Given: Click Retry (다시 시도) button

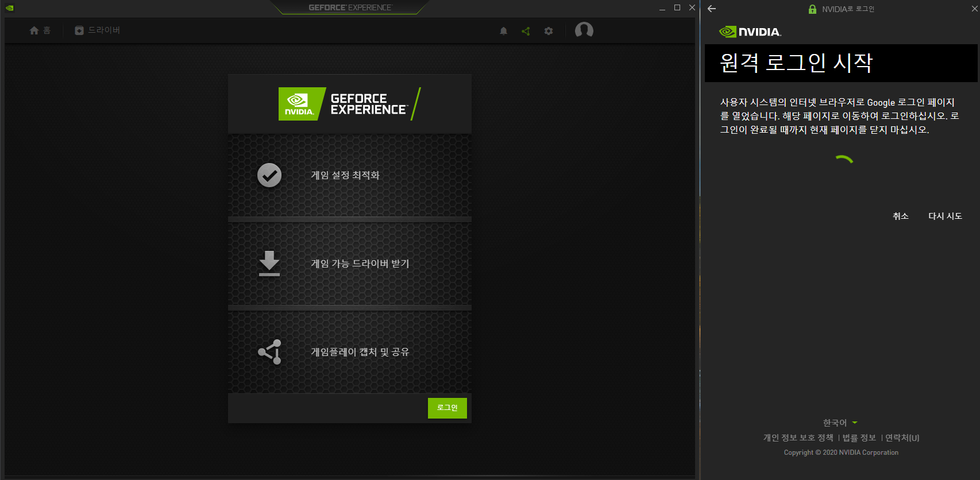Looking at the screenshot, I should (945, 216).
